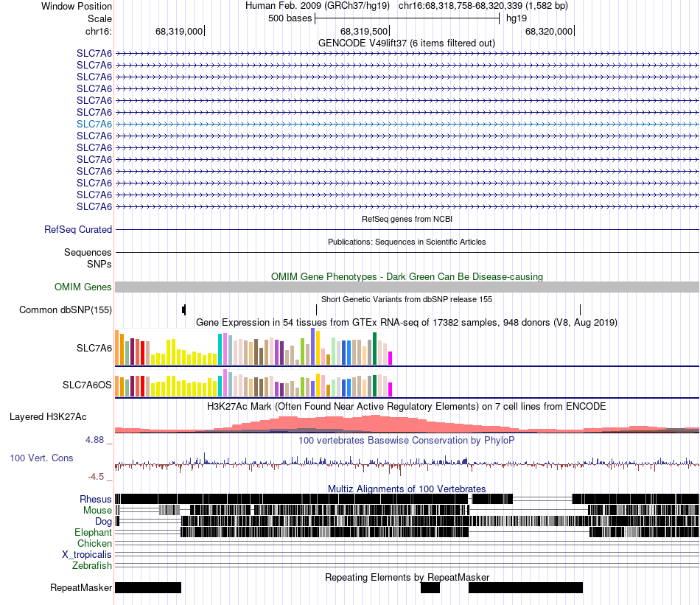Click the GTEx Gene Expression track title
700x605 pixels.
[x=407, y=322]
